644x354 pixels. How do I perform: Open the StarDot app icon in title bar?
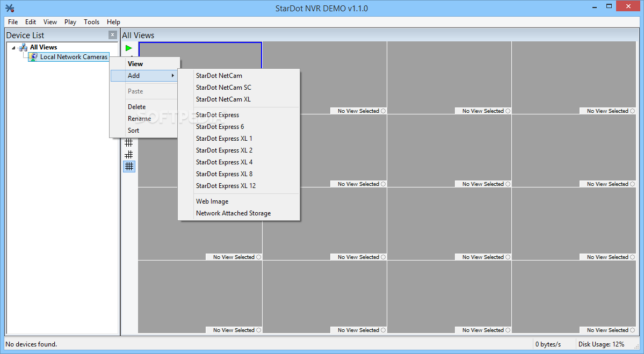click(10, 8)
